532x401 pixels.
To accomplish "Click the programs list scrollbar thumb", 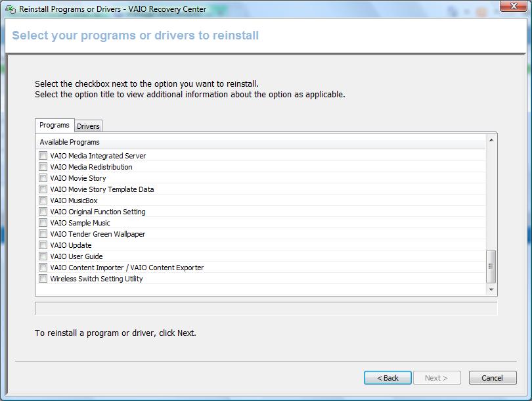I will [x=491, y=266].
